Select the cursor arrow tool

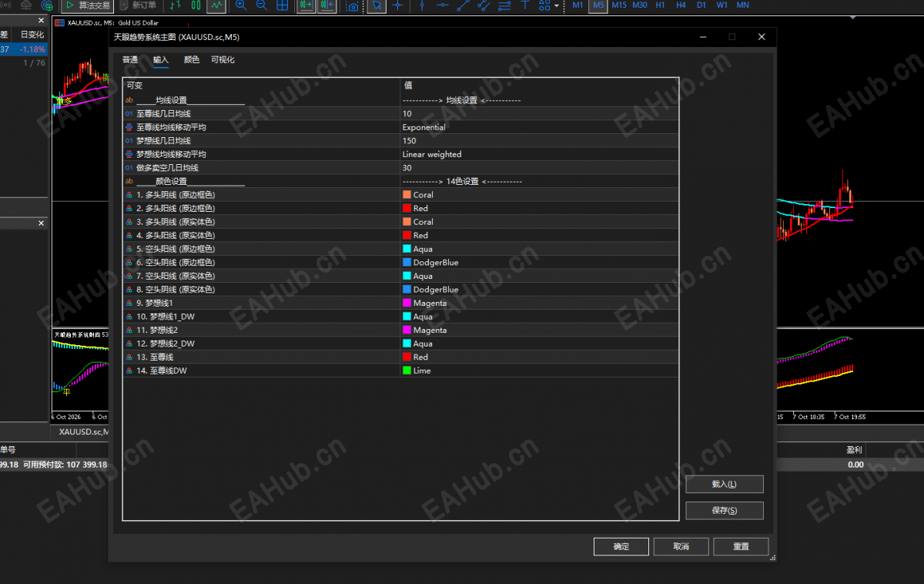point(377,5)
